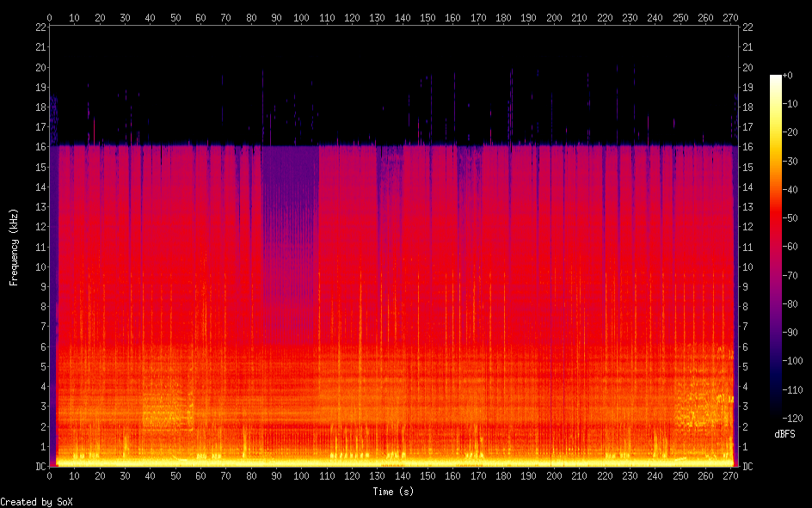
Task: Click the 270 second tick on the top axis
Action: coord(730,17)
